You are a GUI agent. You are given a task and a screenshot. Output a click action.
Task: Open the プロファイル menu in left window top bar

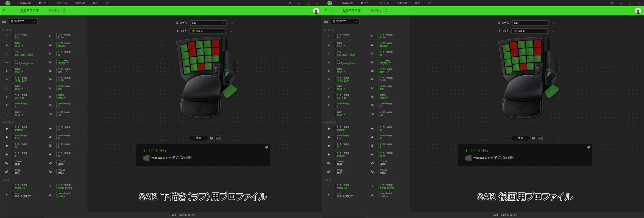click(61, 3)
